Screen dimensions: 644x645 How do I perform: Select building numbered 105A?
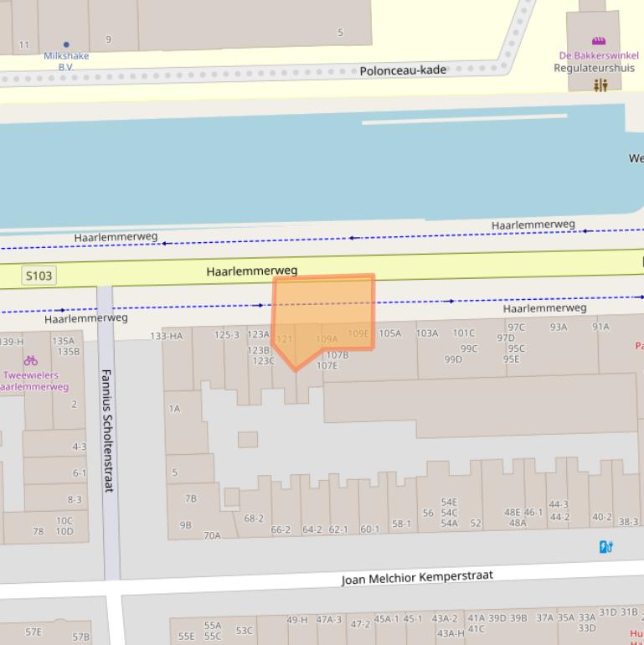(x=389, y=333)
